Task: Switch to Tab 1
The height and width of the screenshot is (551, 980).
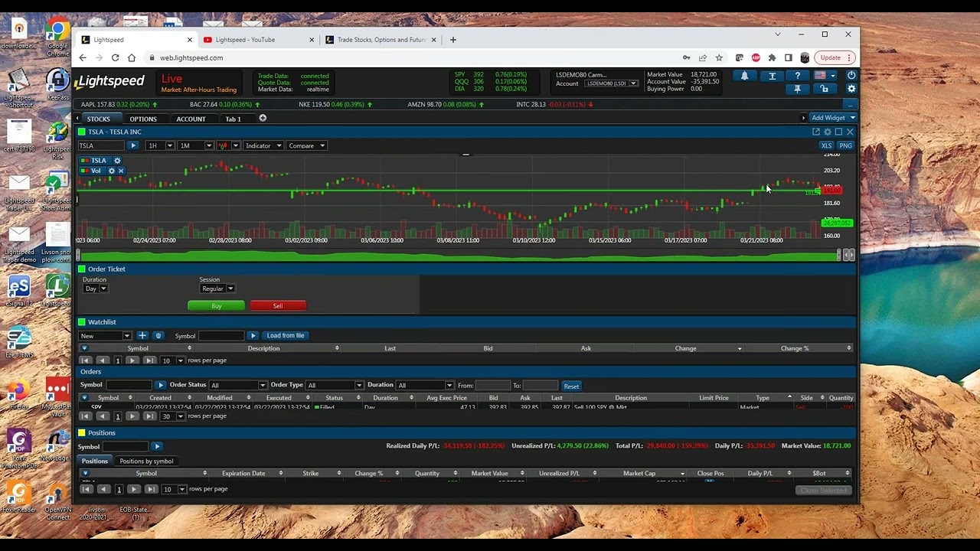Action: [x=233, y=119]
